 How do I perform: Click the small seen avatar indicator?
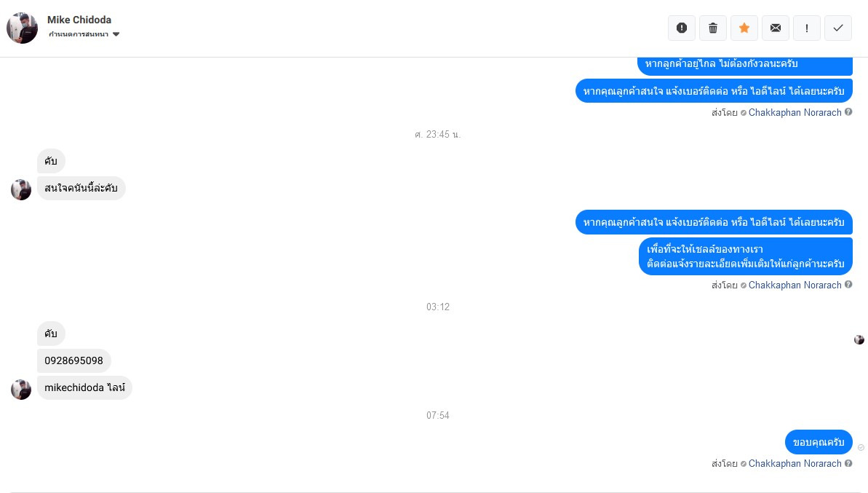coord(859,339)
